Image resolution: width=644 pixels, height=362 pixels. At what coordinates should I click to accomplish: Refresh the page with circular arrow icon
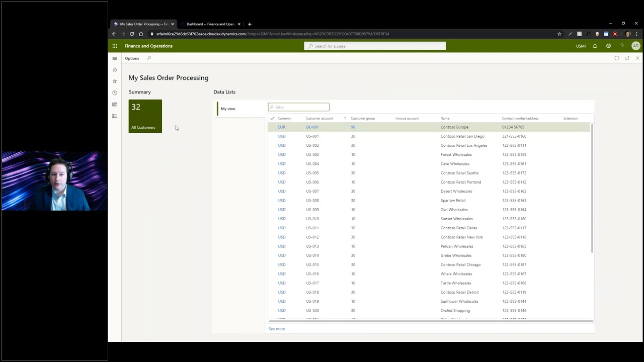click(617, 58)
